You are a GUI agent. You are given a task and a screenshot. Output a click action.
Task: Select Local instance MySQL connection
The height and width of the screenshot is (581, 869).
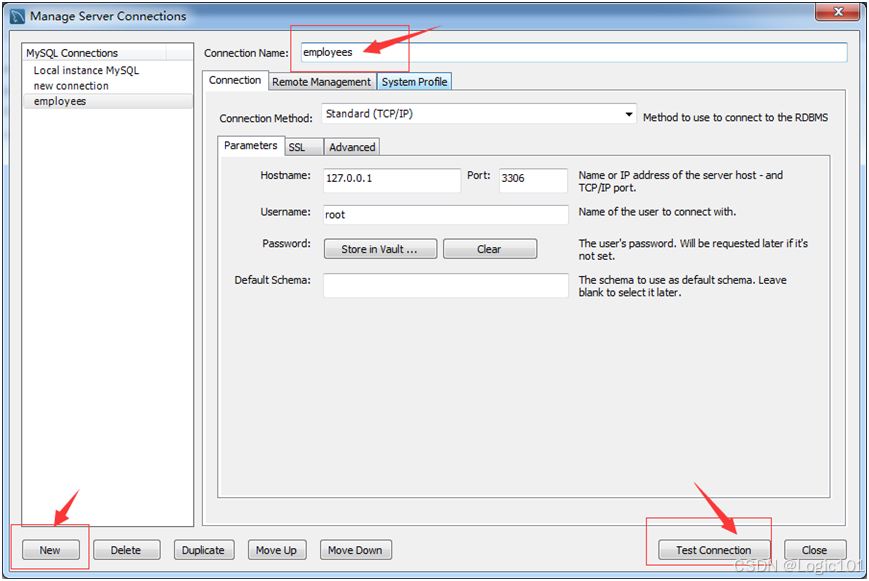[x=86, y=70]
